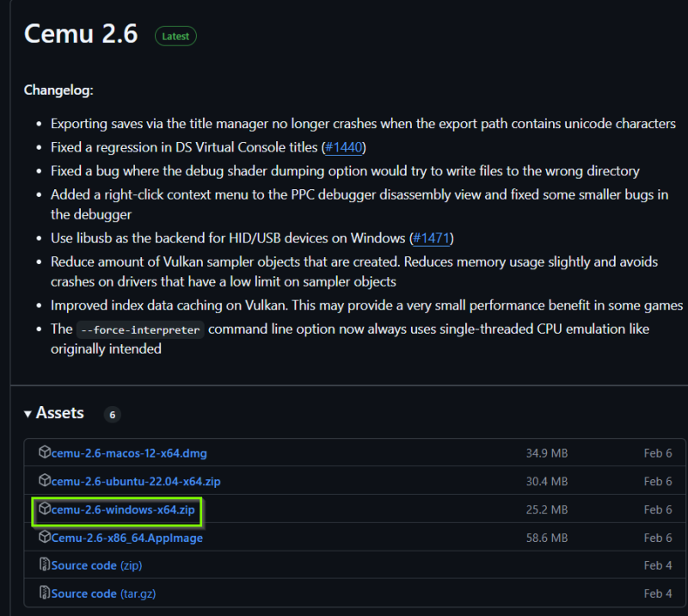Image resolution: width=688 pixels, height=616 pixels.
Task: Open issue link #1440
Action: [x=344, y=147]
